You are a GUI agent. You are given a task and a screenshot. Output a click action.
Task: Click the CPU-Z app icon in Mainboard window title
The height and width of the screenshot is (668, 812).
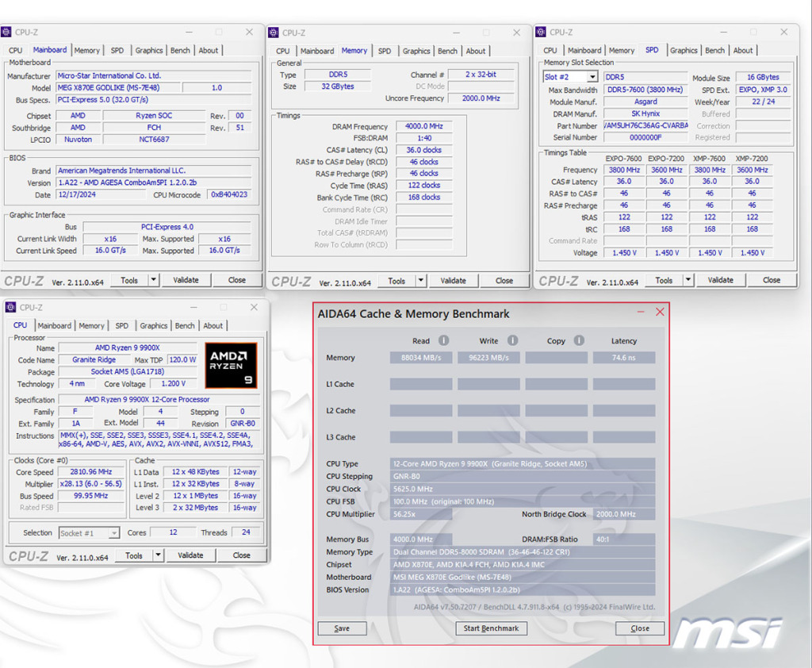(x=6, y=32)
